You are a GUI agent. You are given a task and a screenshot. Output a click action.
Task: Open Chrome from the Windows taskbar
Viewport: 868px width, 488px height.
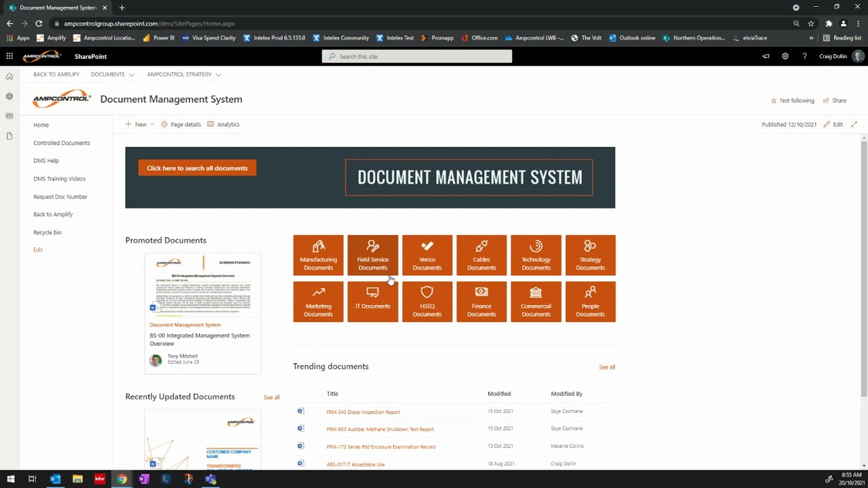point(121,479)
